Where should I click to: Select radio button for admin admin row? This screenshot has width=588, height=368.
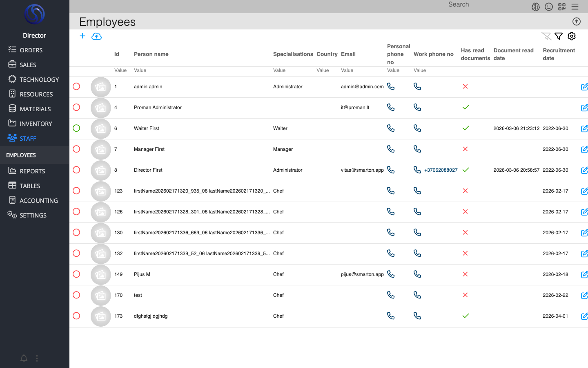(76, 87)
